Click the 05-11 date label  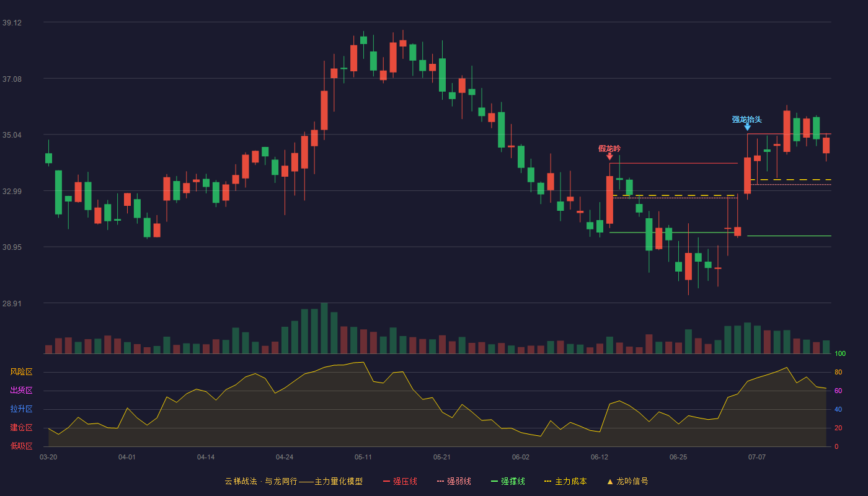click(x=363, y=457)
